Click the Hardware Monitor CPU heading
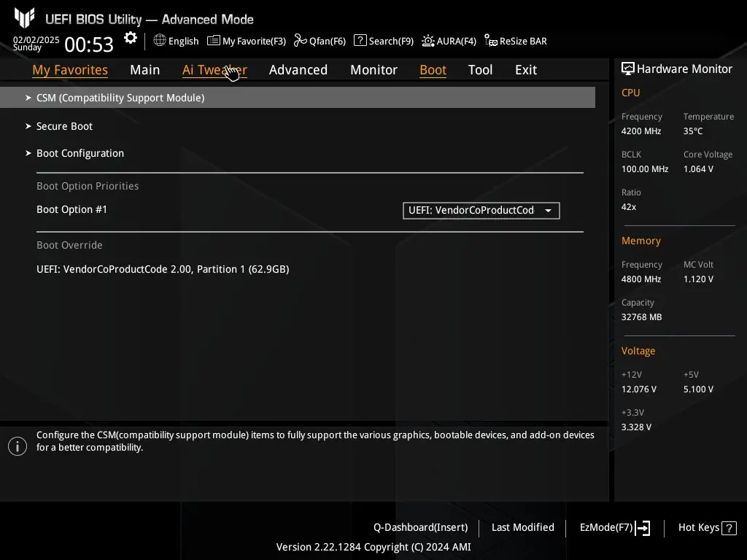Viewport: 747px width, 560px height. (631, 93)
